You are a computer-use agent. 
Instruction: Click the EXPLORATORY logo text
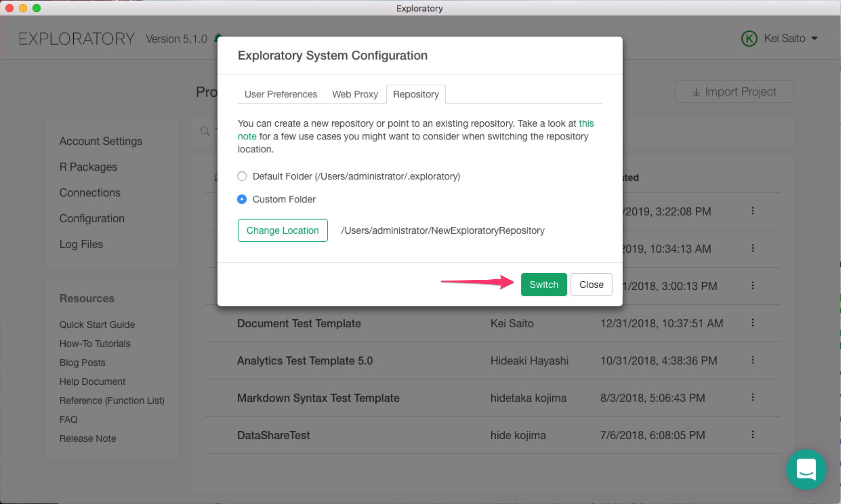click(x=77, y=39)
